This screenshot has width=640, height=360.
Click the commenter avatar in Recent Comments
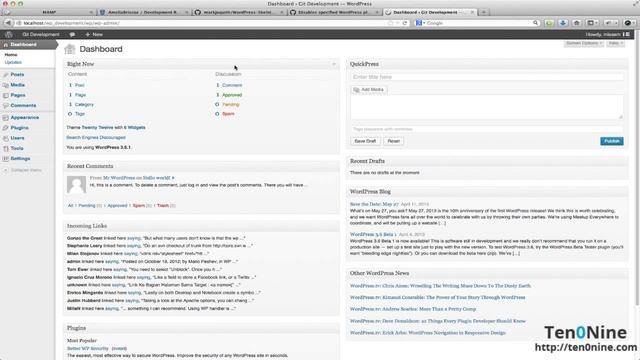(76, 184)
